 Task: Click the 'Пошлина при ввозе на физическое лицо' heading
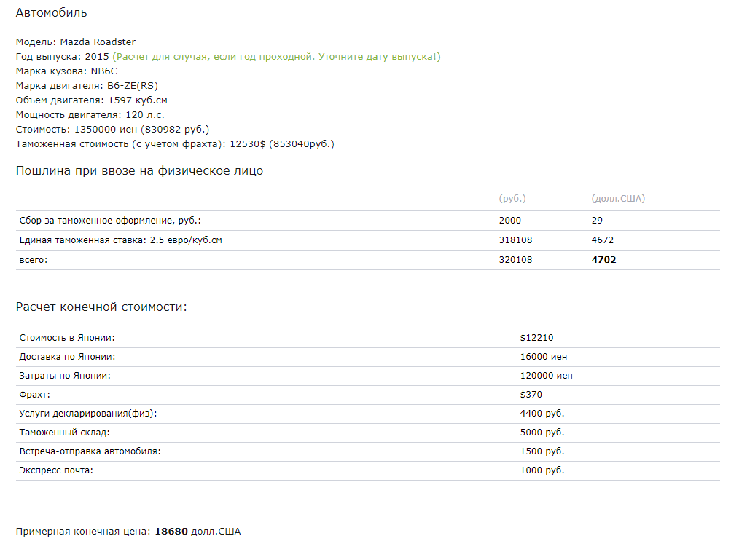point(139,171)
